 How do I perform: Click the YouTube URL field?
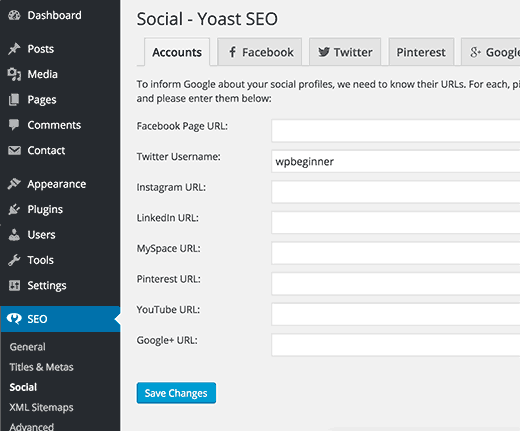[x=396, y=314]
